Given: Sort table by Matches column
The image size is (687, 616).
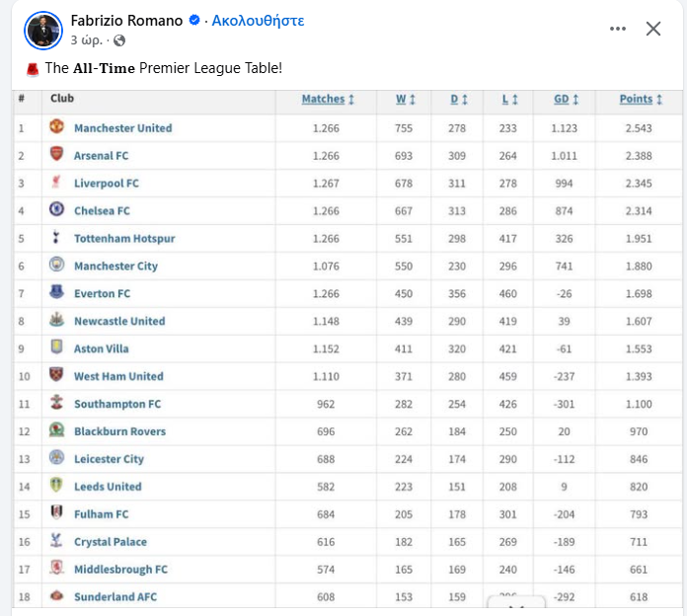Looking at the screenshot, I should pos(327,99).
